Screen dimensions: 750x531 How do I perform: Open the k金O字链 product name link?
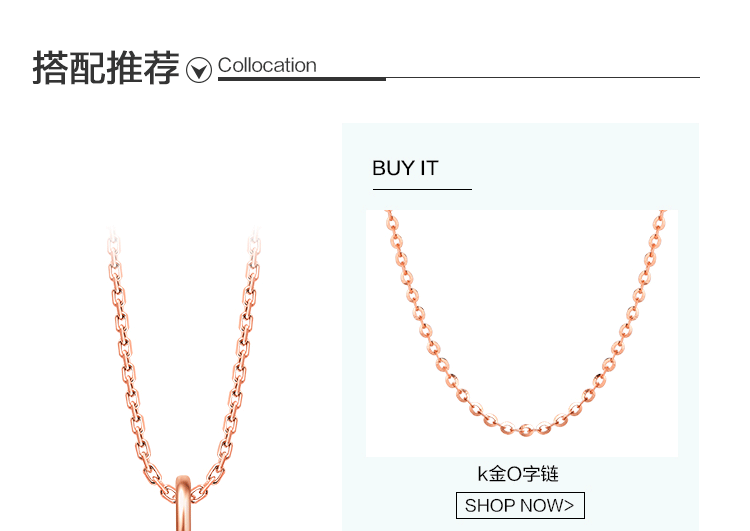518,474
